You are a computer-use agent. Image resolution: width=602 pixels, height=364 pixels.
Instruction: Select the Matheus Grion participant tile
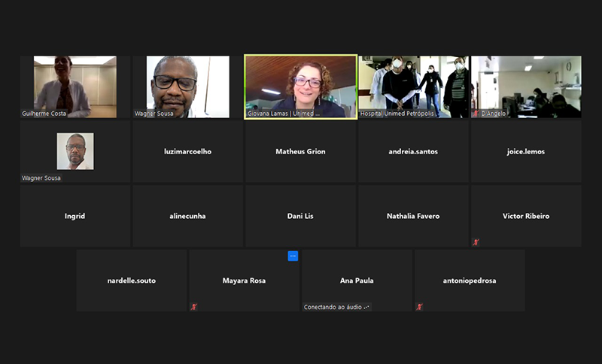(x=300, y=151)
